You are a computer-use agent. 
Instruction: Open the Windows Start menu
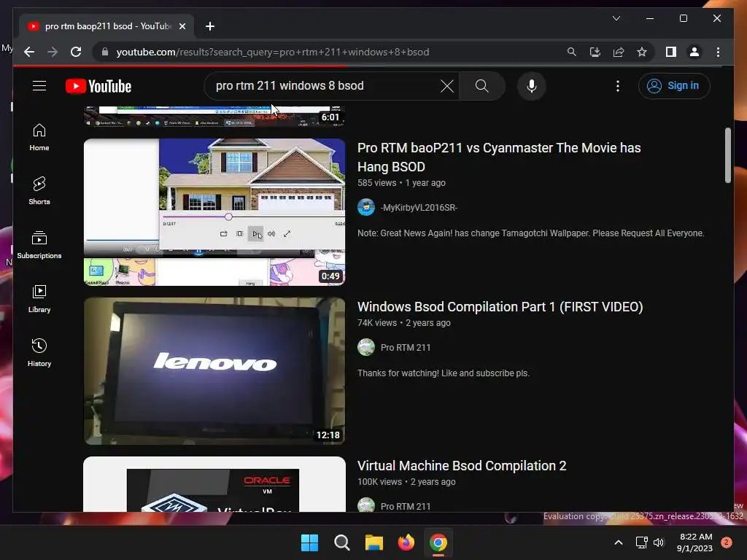[x=309, y=542]
